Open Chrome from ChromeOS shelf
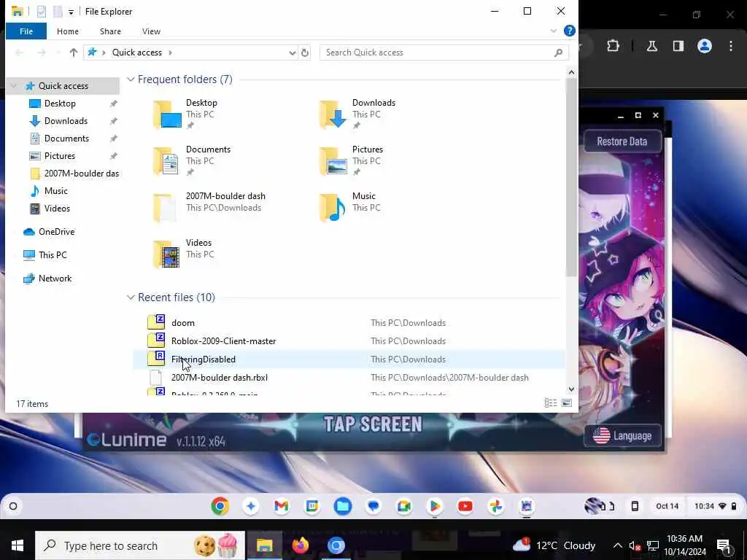The image size is (747, 560). coord(220,506)
